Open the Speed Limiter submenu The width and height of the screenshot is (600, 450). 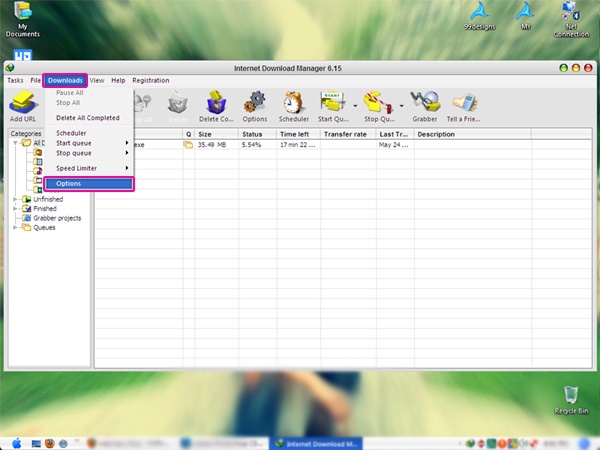[x=76, y=168]
